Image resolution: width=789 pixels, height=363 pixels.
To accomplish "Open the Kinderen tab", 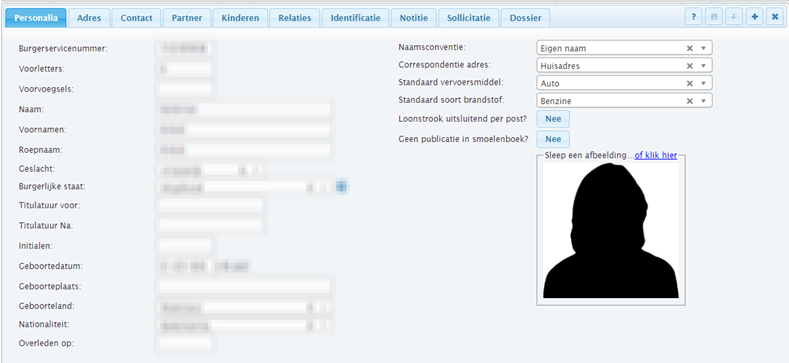I will (240, 18).
